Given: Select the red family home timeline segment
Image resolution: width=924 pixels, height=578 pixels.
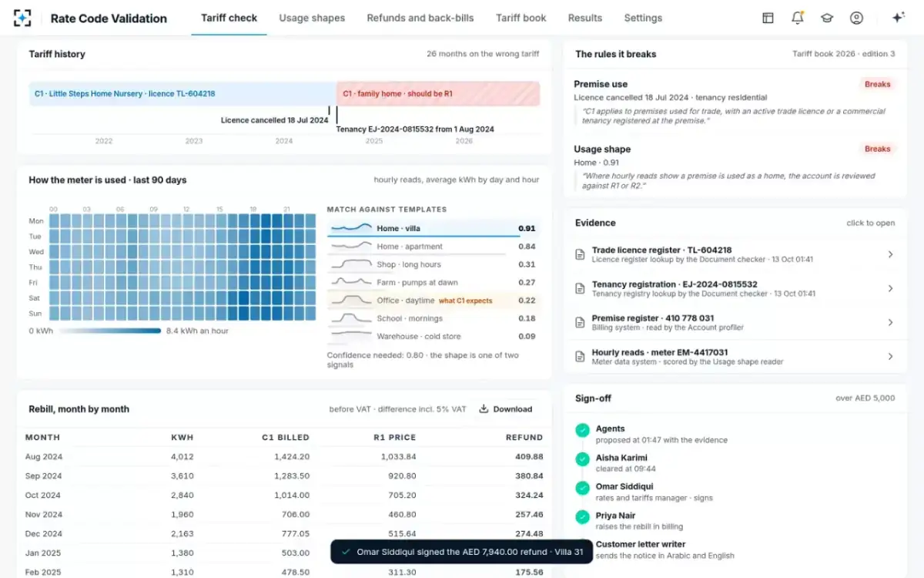Looking at the screenshot, I should (x=438, y=94).
